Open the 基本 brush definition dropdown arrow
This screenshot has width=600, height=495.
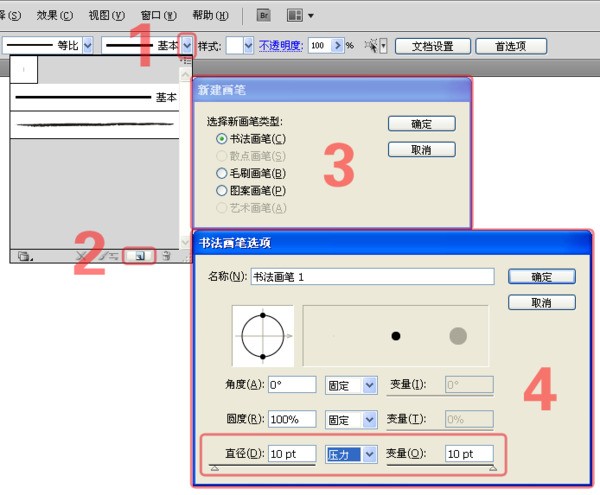click(x=187, y=46)
